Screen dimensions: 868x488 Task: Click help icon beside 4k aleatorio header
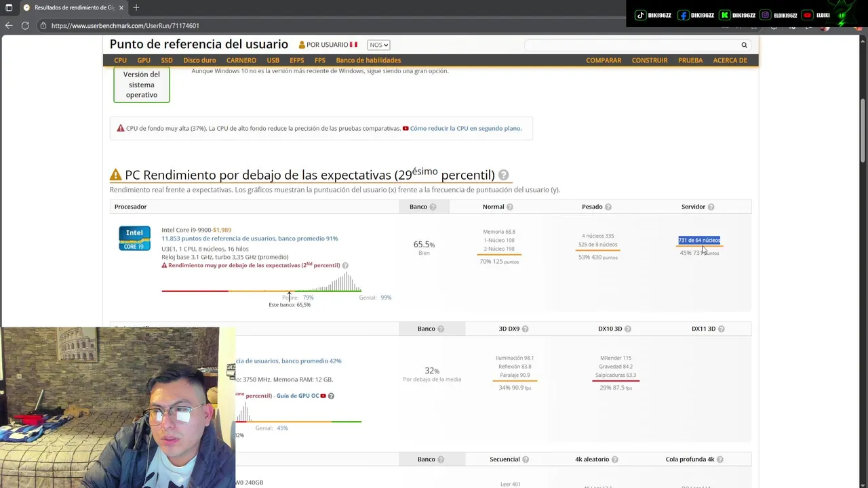pyautogui.click(x=615, y=460)
